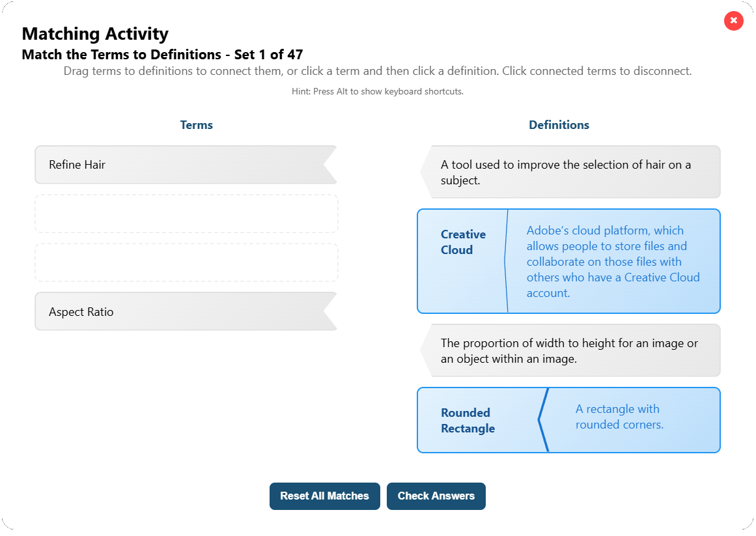Viewport: 756px width, 536px height.
Task: Select the aspect ratio definition card
Action: (x=572, y=350)
